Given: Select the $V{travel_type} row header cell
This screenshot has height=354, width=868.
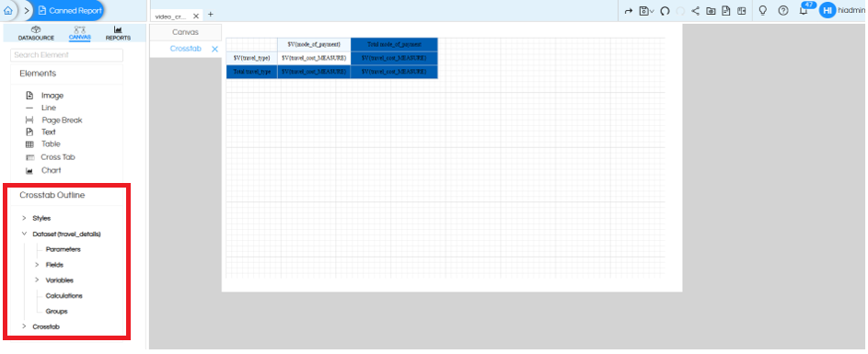Looking at the screenshot, I should 252,58.
